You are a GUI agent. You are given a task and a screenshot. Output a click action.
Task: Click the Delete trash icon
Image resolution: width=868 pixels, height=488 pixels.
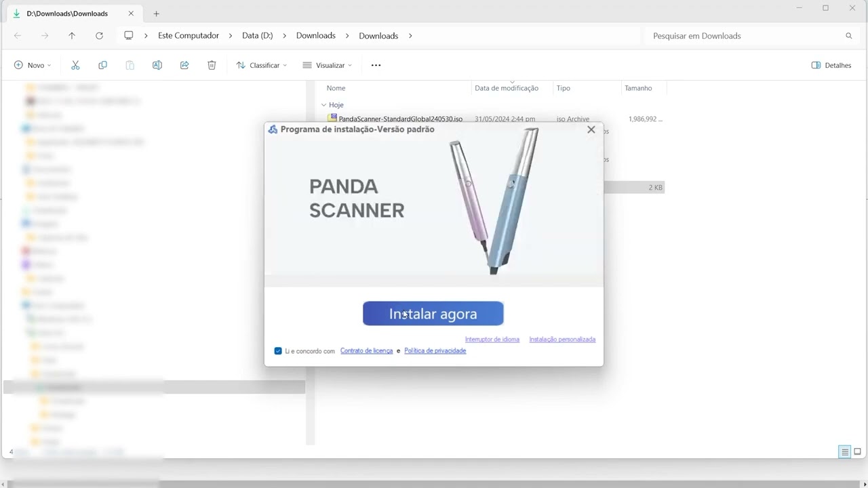tap(212, 65)
